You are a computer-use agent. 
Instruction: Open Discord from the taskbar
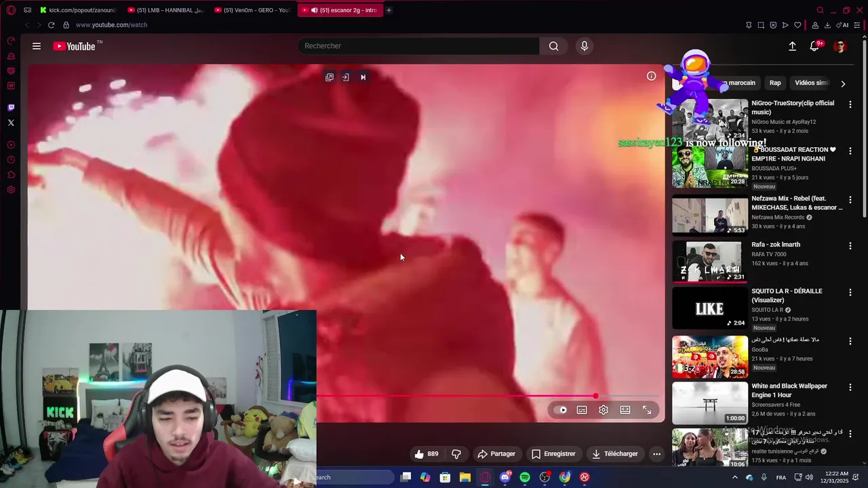point(505,477)
